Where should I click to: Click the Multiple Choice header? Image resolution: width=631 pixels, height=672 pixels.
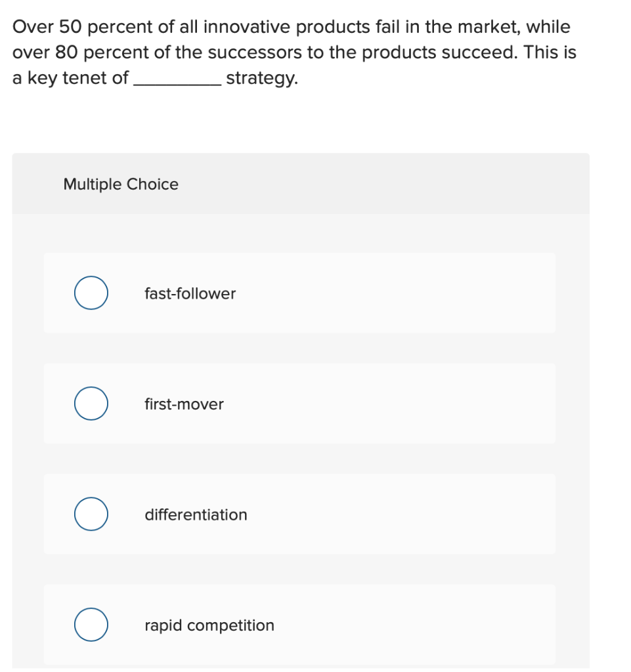click(x=121, y=184)
